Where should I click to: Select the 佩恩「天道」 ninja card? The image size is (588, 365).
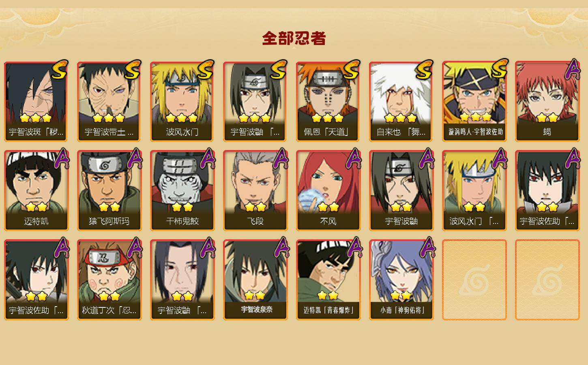pos(328,101)
